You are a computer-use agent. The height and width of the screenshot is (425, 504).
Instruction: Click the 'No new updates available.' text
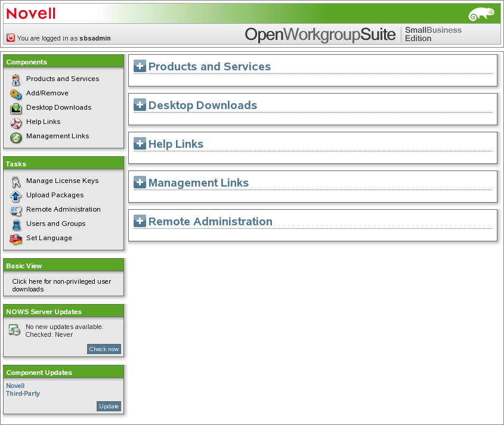[x=64, y=327]
